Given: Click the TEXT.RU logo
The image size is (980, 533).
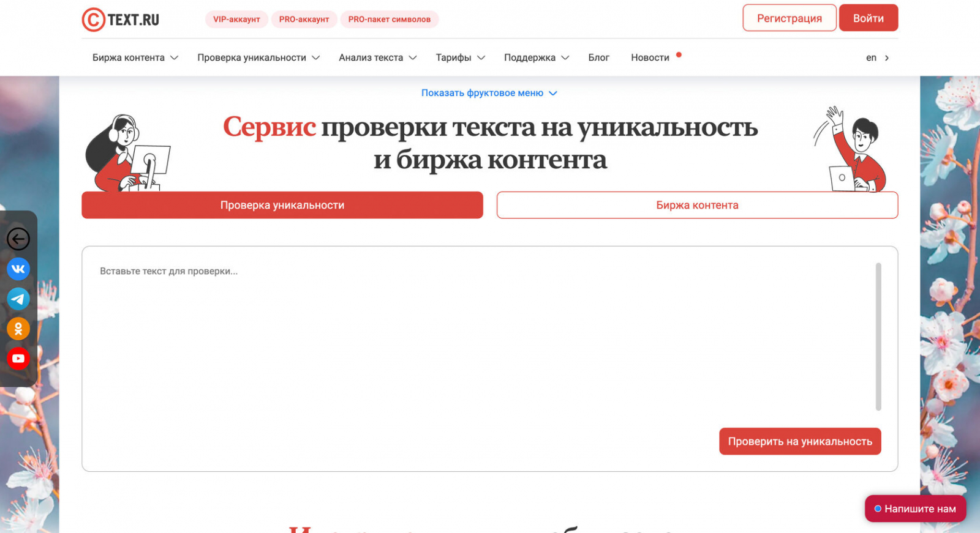Looking at the screenshot, I should (121, 20).
